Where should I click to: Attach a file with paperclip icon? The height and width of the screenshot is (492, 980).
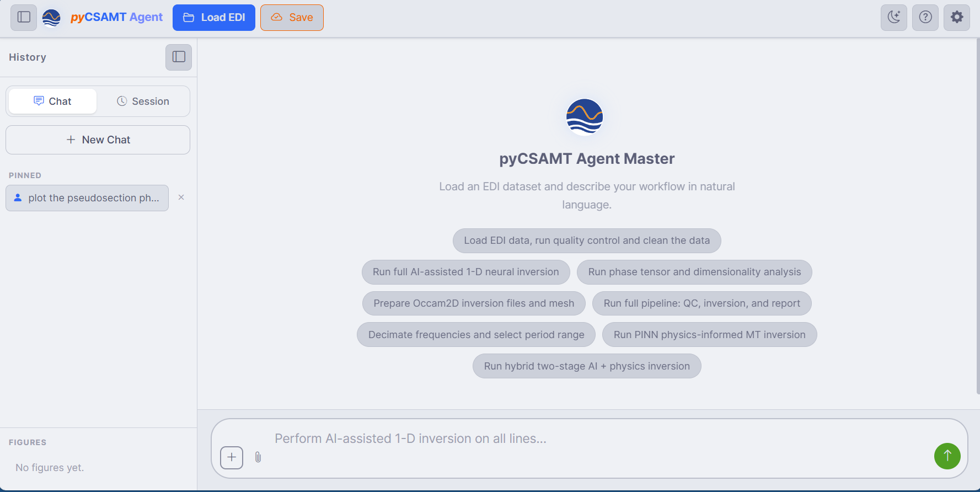(258, 457)
